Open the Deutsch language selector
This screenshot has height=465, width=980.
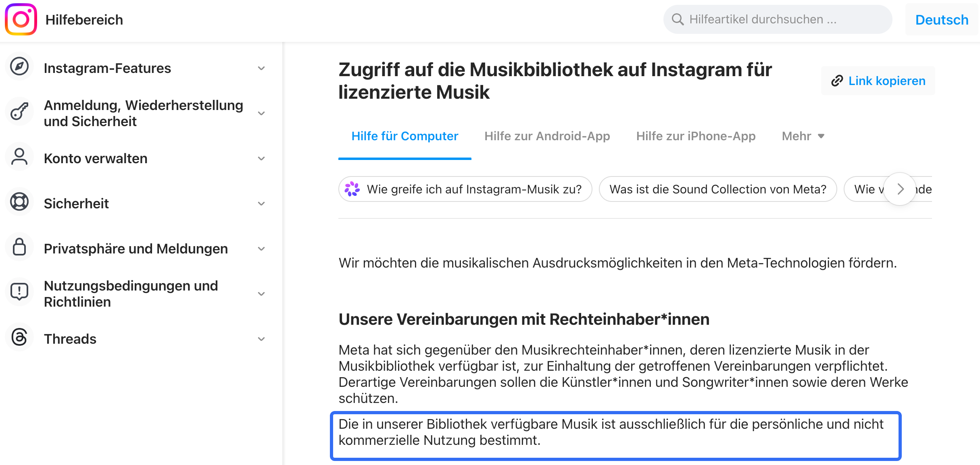click(x=942, y=20)
